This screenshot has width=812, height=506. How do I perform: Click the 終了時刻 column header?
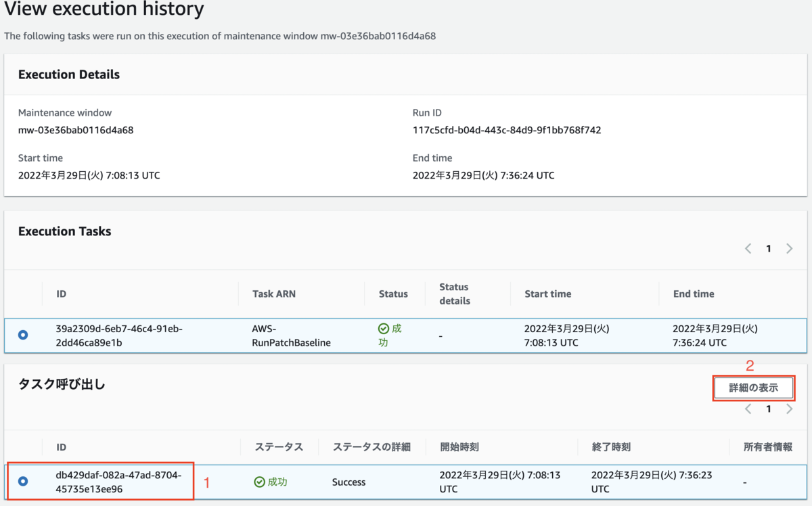[611, 447]
